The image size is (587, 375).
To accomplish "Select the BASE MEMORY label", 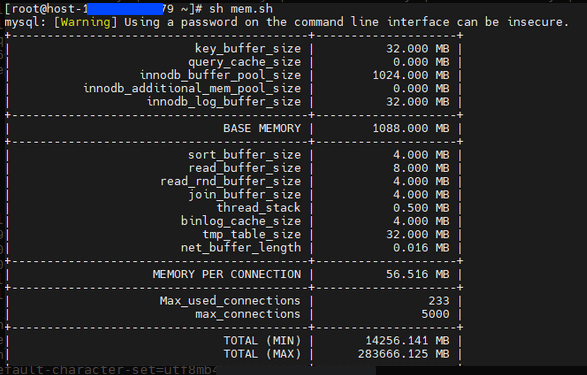I will pos(262,128).
